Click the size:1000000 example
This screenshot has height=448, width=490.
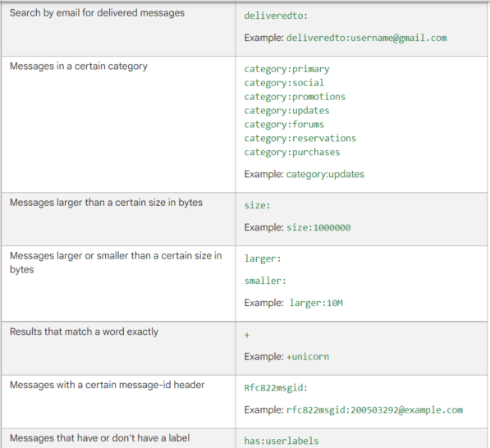point(318,227)
